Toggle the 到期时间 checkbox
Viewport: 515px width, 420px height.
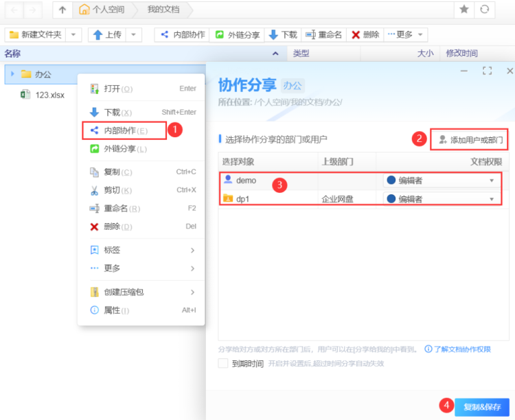click(x=222, y=364)
